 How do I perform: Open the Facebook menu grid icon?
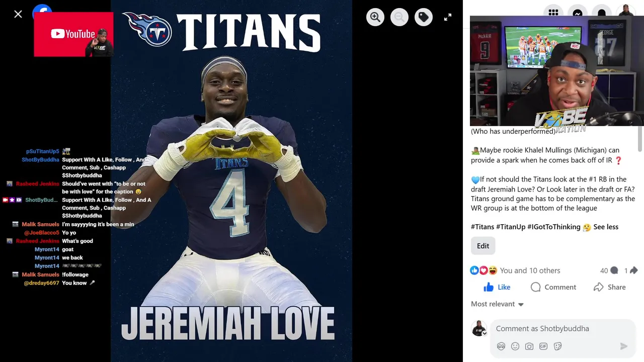tap(553, 13)
